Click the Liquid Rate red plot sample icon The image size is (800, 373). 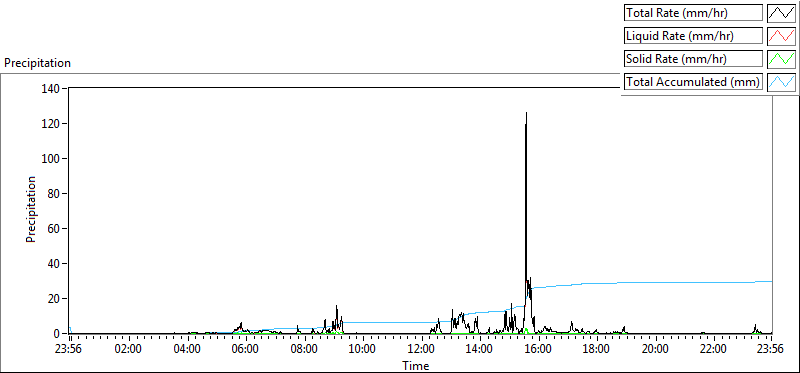(782, 36)
